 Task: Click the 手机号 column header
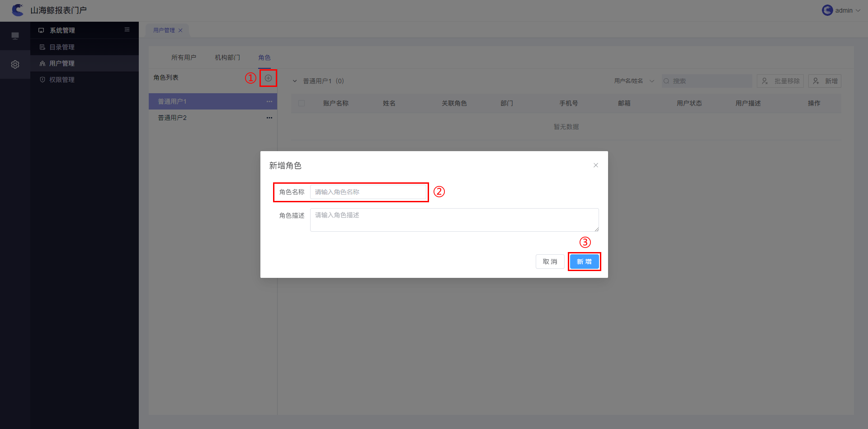tap(569, 103)
